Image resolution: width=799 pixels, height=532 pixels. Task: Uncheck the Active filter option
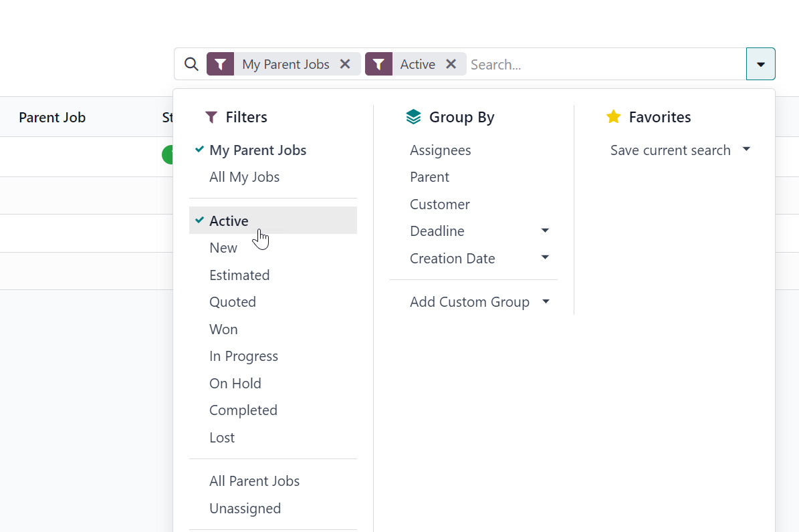tap(229, 221)
